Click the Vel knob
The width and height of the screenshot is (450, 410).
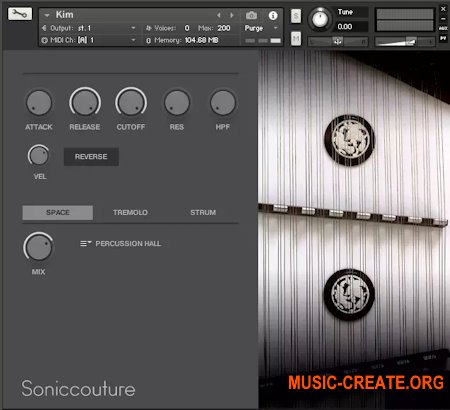point(39,155)
